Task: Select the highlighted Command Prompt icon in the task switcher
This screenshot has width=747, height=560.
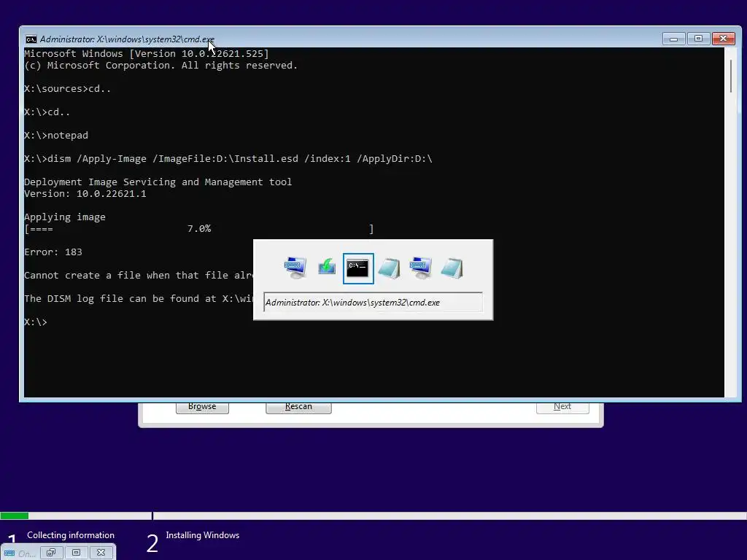Action: (x=358, y=268)
